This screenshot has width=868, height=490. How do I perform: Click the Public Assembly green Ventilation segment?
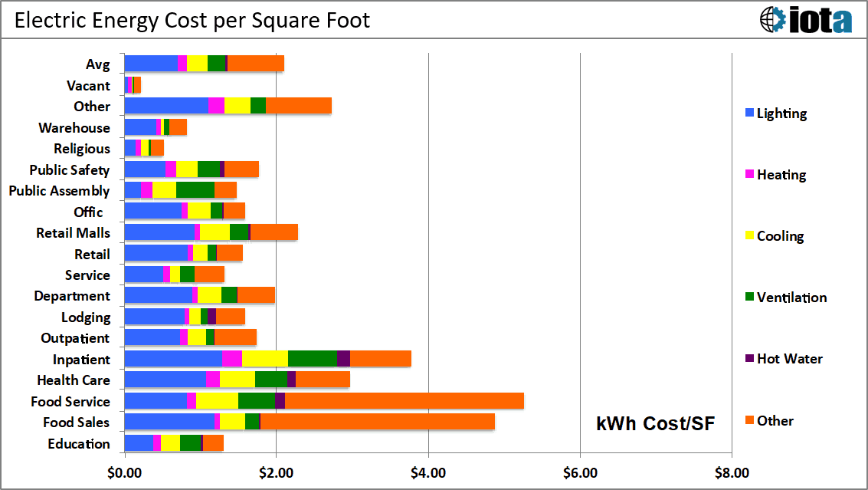point(195,190)
